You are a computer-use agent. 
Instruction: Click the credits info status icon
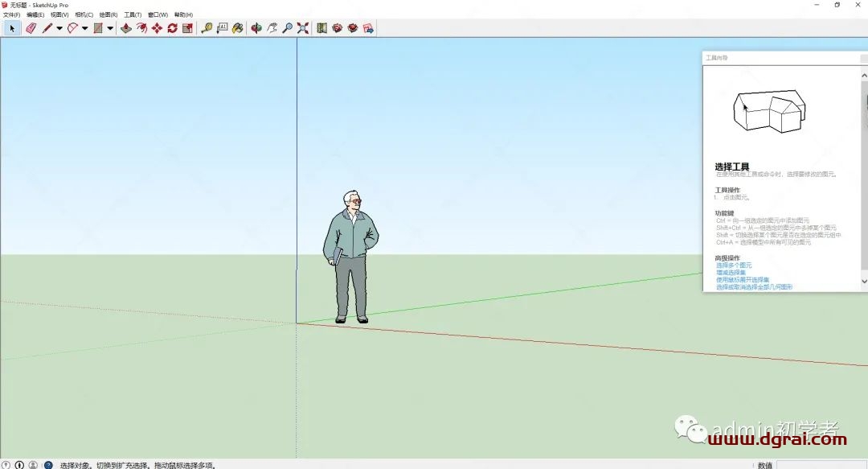pos(19,465)
